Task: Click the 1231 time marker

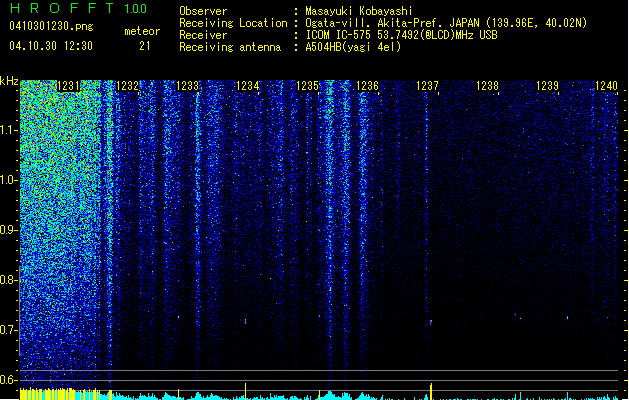Action: pos(68,86)
